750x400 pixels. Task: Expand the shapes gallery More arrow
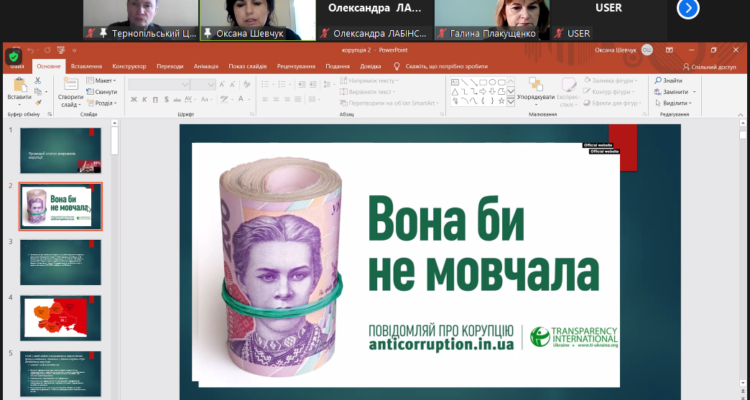click(x=511, y=101)
